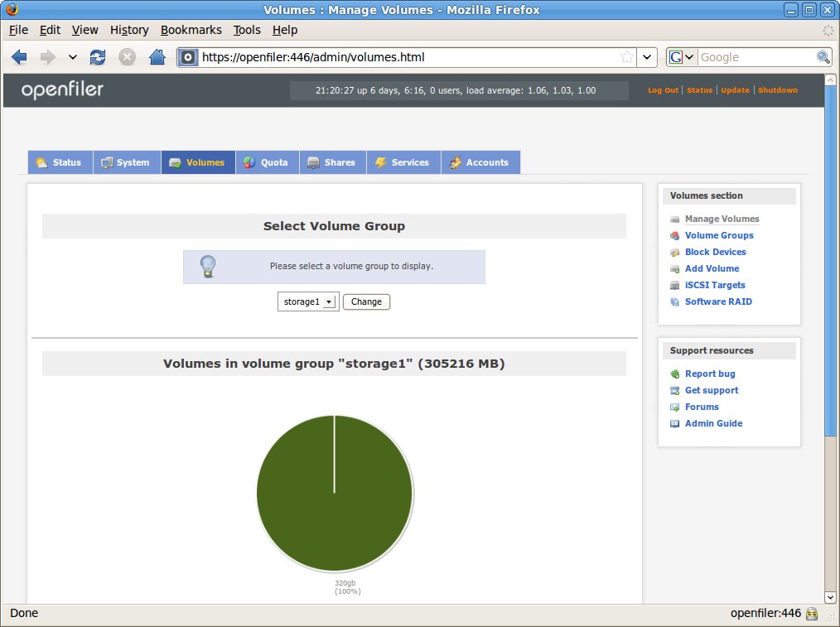840x627 pixels.
Task: Click the browser Reload icon
Action: pos(98,57)
